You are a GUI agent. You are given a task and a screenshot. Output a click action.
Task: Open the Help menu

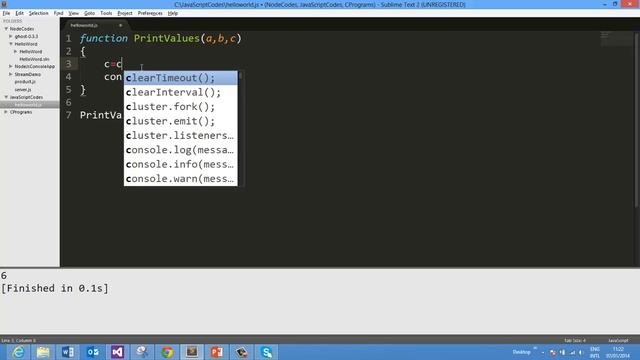(173, 13)
